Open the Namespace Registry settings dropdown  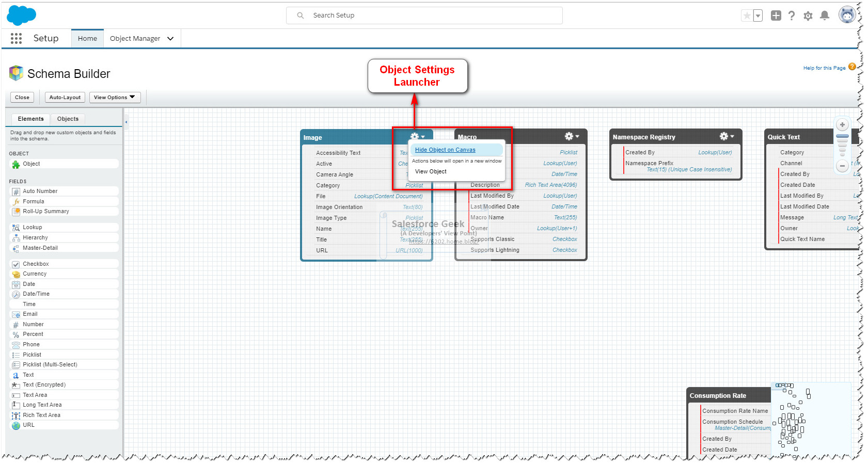tap(726, 136)
